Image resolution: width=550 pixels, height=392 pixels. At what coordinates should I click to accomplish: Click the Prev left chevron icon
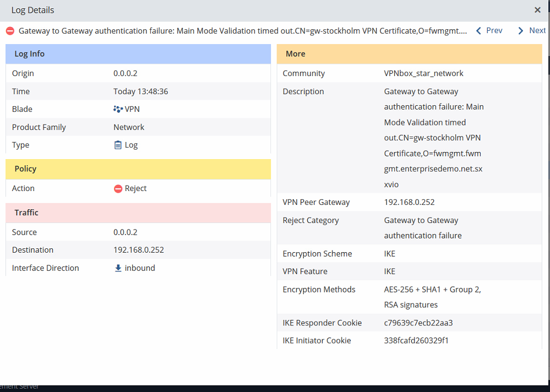(x=478, y=31)
